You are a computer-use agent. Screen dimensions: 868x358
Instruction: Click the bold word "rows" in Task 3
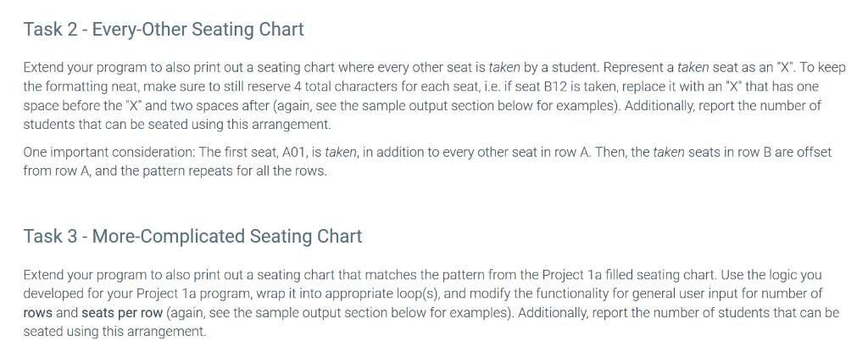point(37,312)
